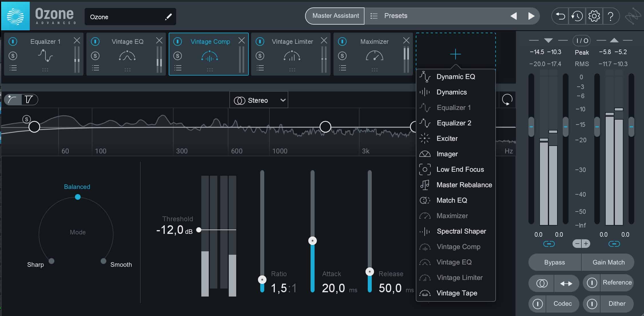Viewport: 644px width, 316px height.
Task: Click the Bypass button
Action: (554, 262)
